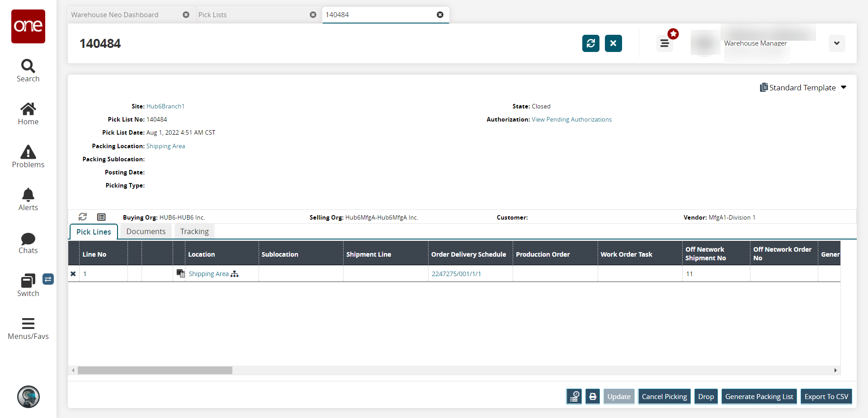
Task: Open the Hub6Branch1 site link
Action: (165, 106)
